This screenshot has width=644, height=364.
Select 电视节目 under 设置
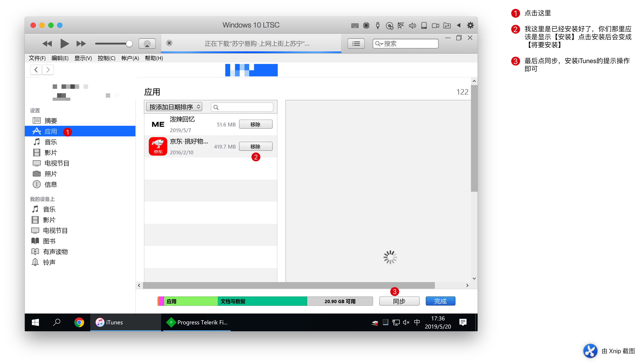pos(80,163)
